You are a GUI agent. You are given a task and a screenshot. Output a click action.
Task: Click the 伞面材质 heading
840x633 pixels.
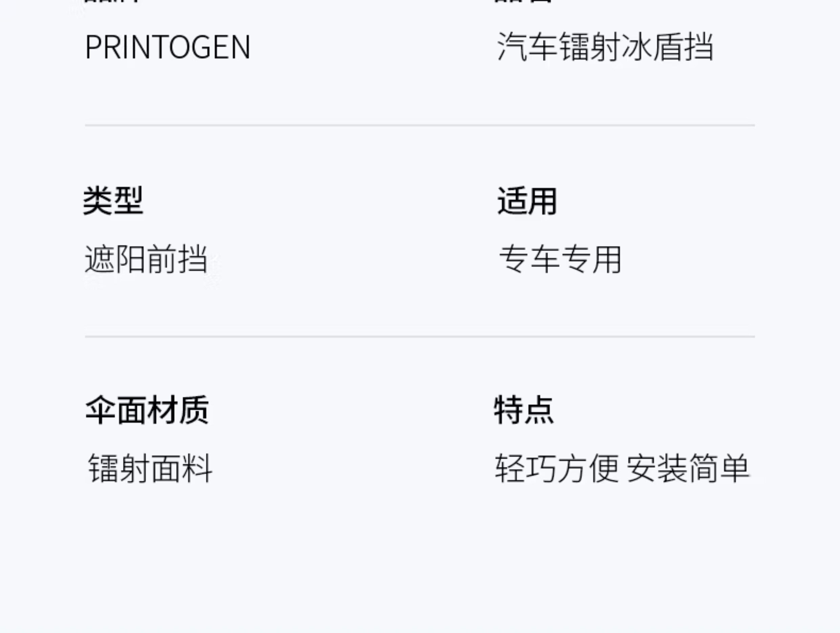pos(147,410)
